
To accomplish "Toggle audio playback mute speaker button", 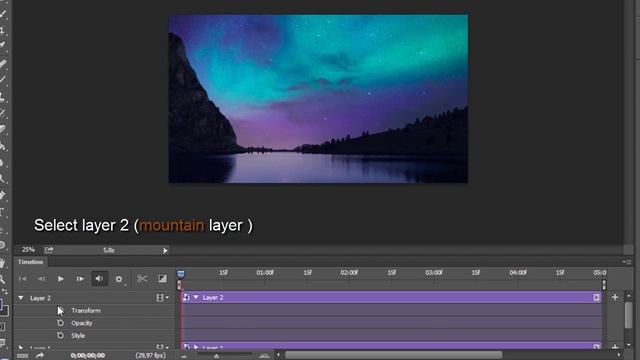I will coord(99,279).
